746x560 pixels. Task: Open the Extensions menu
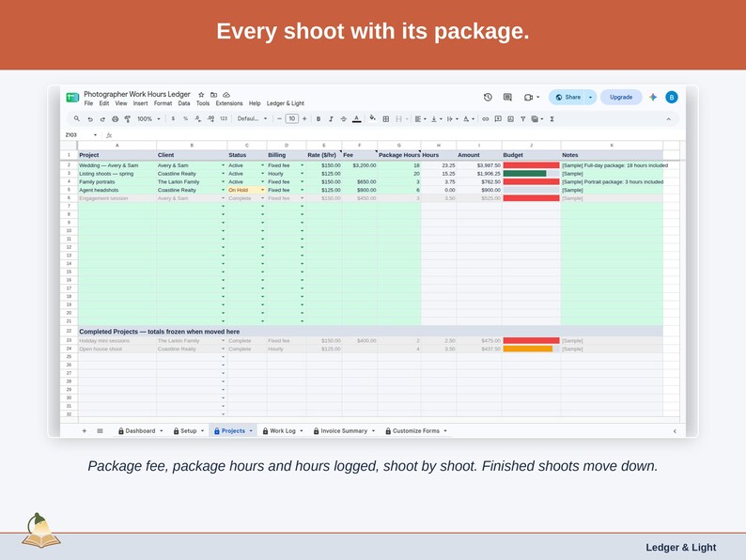229,103
